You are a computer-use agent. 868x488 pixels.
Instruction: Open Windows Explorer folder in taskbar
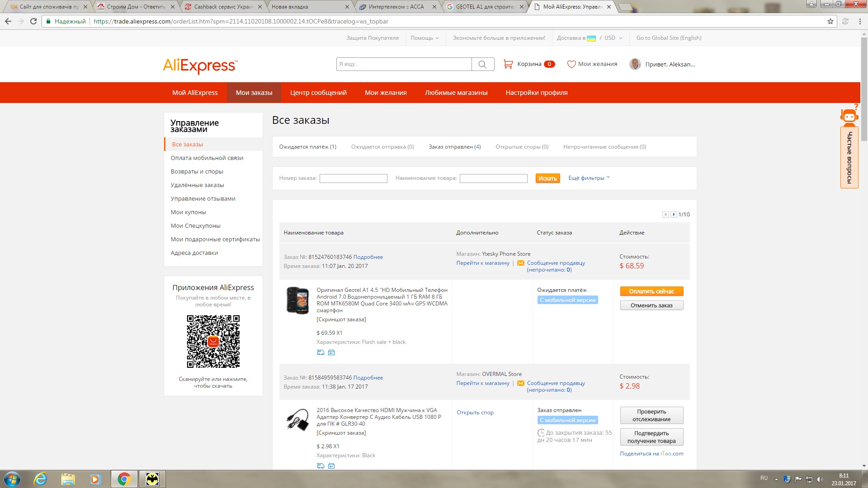68,479
